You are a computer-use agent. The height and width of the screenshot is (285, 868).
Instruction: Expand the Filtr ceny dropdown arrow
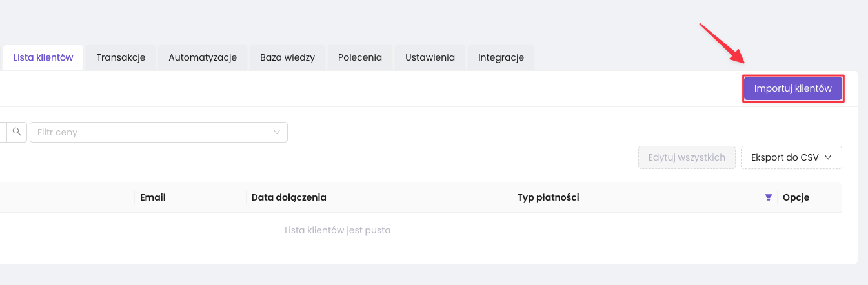click(277, 132)
